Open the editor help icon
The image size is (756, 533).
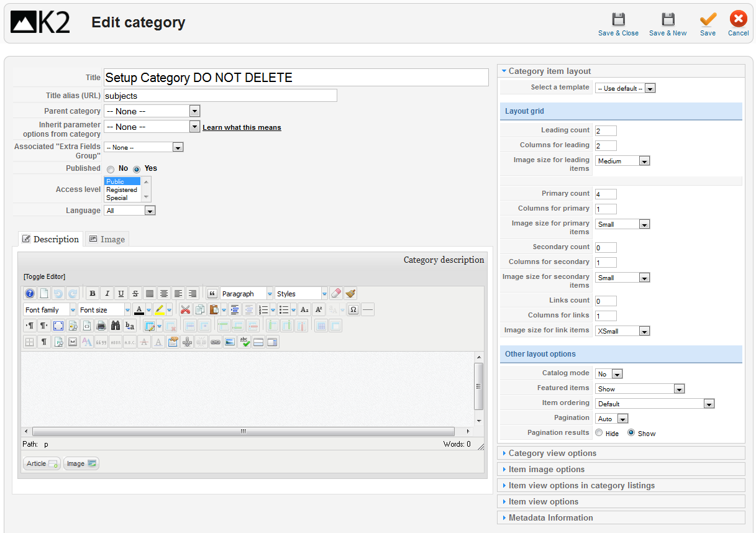(x=30, y=294)
